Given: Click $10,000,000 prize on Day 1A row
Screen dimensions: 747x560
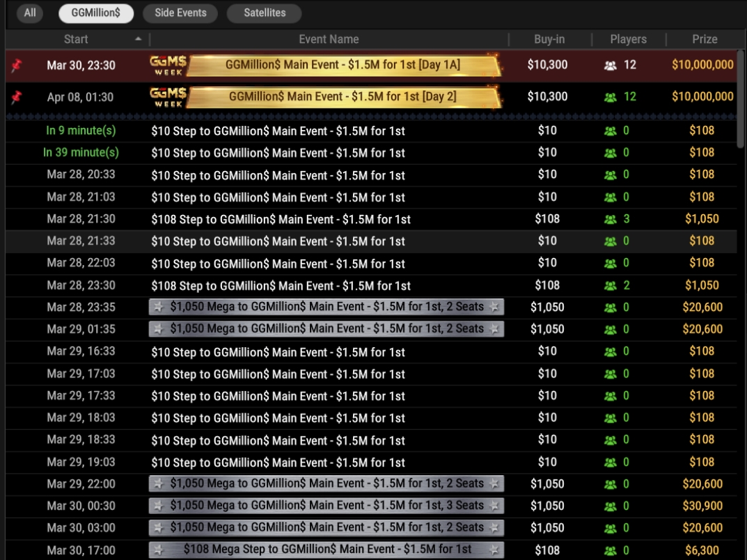Looking at the screenshot, I should click(x=702, y=65).
